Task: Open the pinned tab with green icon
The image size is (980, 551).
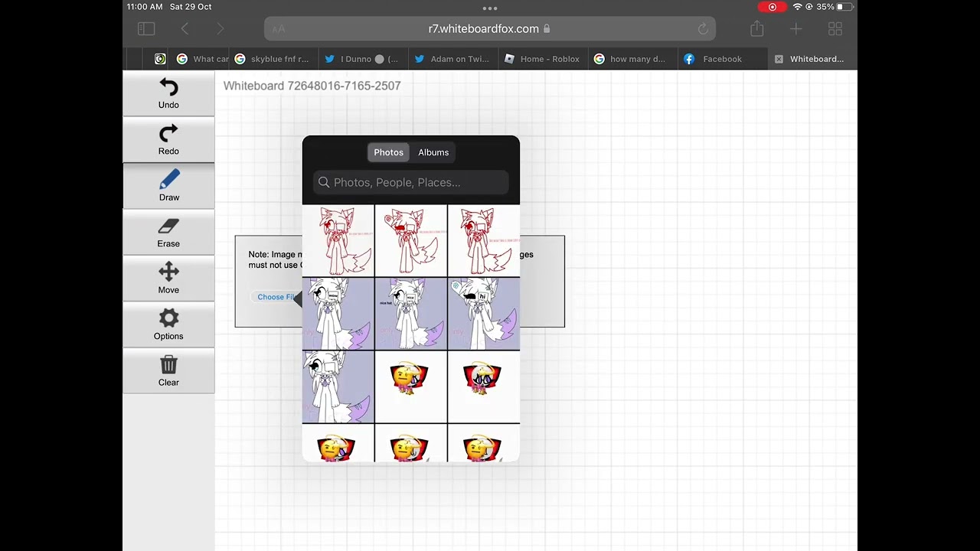Action: click(160, 59)
